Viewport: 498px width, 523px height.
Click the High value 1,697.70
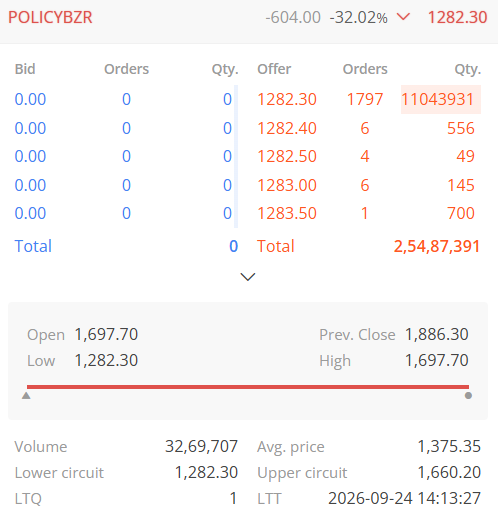437,361
